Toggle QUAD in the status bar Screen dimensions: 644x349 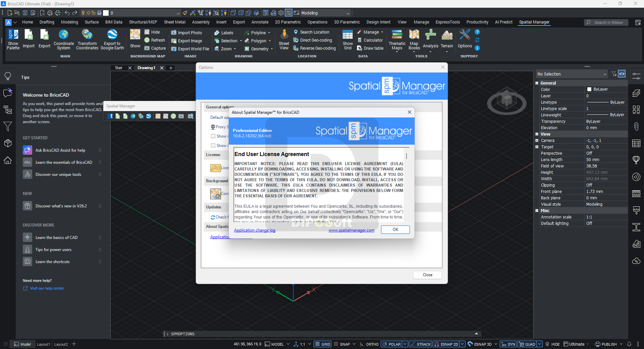pyautogui.click(x=527, y=344)
